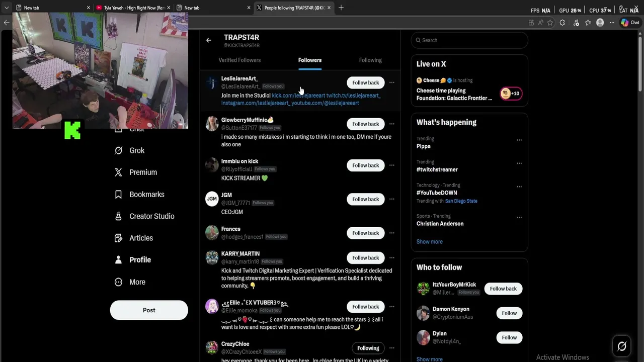
Task: Open the San Diego State trending link
Action: (461, 201)
